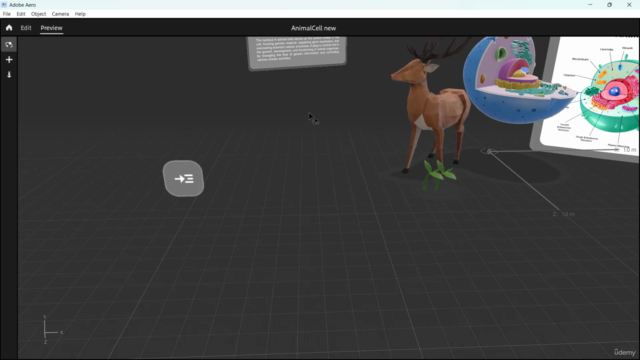The image size is (640, 360).
Task: Minimize the Adobe Aero window
Action: 590,4
